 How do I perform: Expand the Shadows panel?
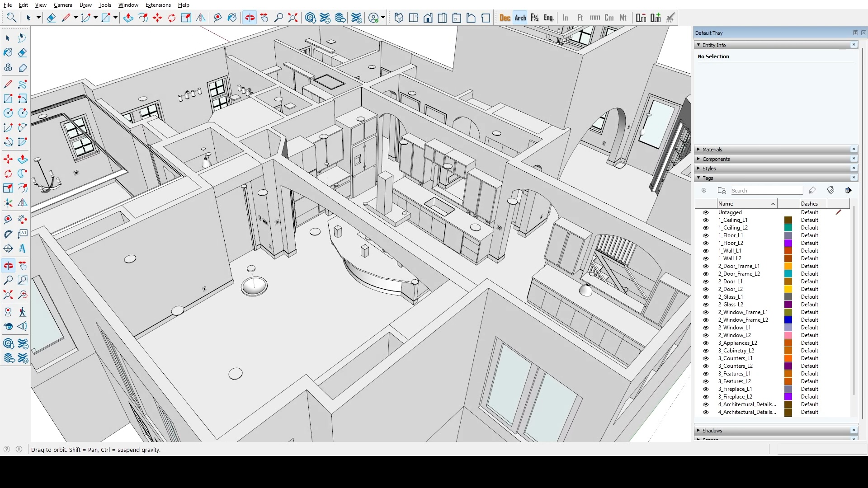(712, 431)
